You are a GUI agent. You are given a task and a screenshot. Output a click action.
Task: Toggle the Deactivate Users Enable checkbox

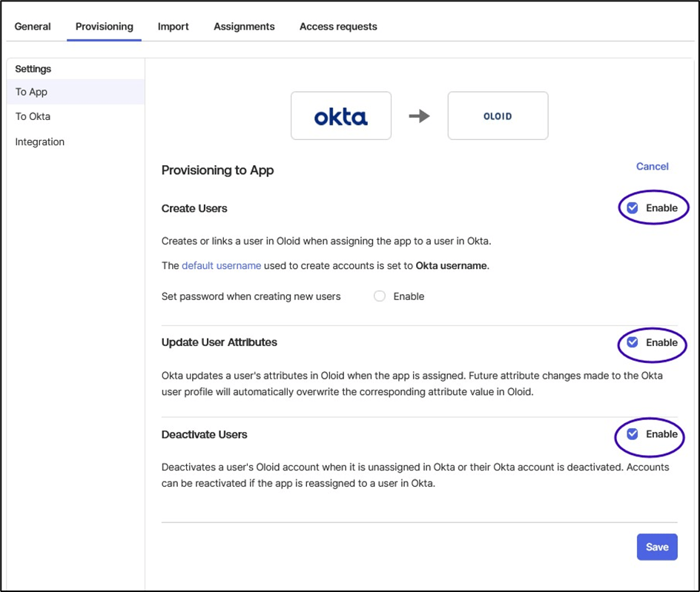(633, 434)
